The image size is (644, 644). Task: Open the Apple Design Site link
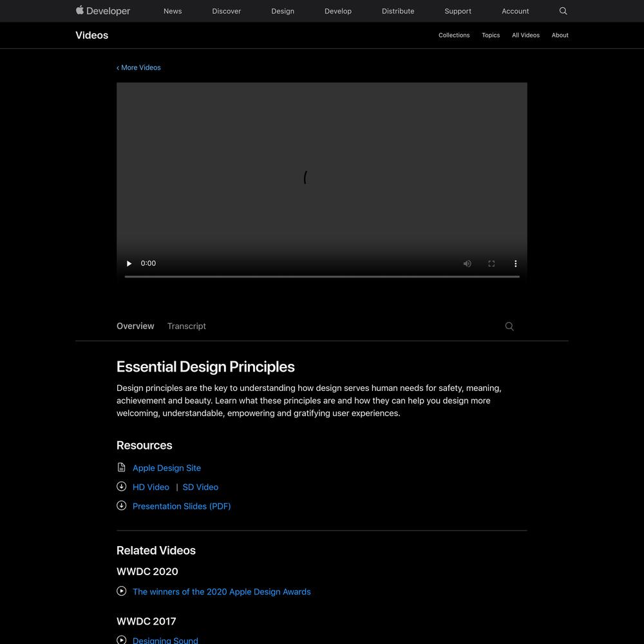point(167,468)
